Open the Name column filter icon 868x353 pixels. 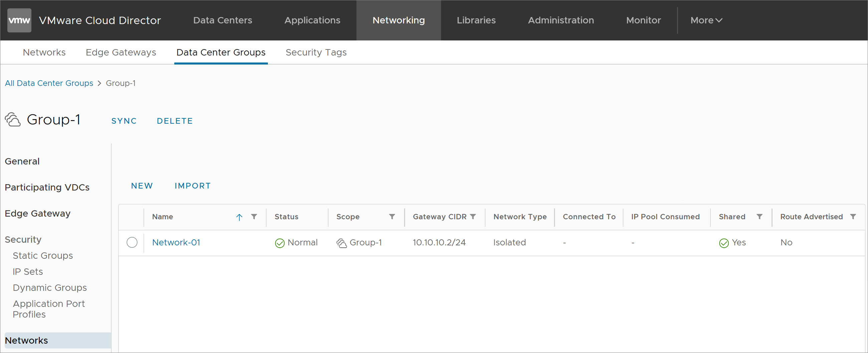coord(254,217)
